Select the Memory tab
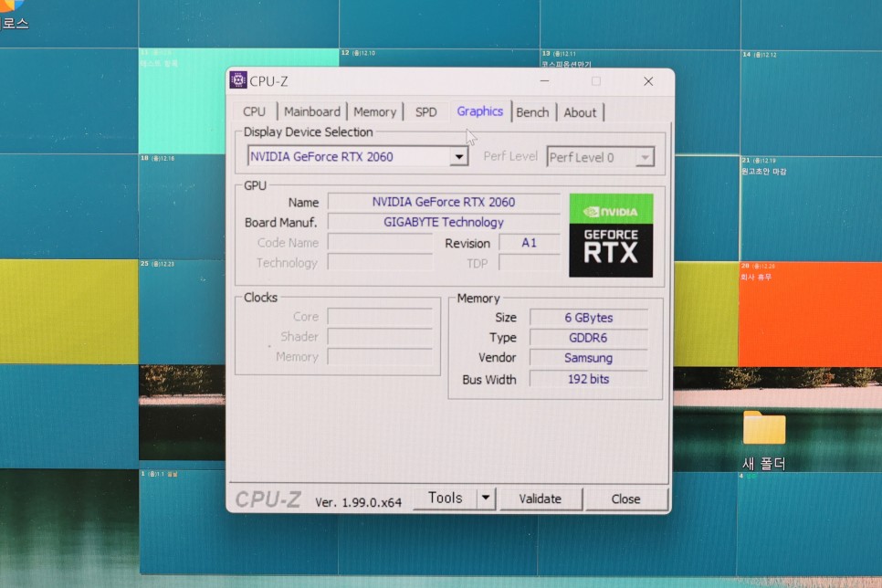The width and height of the screenshot is (882, 588). coord(374,111)
